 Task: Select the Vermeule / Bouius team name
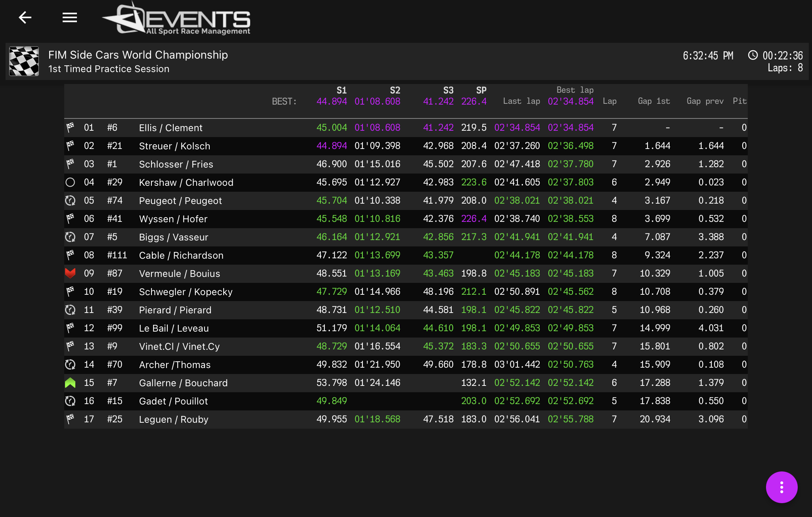(x=180, y=273)
